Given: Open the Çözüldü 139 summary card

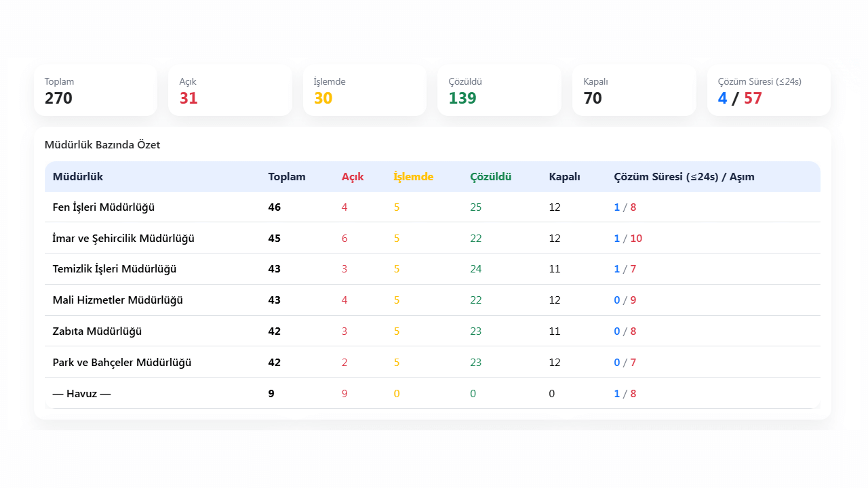Looking at the screenshot, I should point(499,90).
